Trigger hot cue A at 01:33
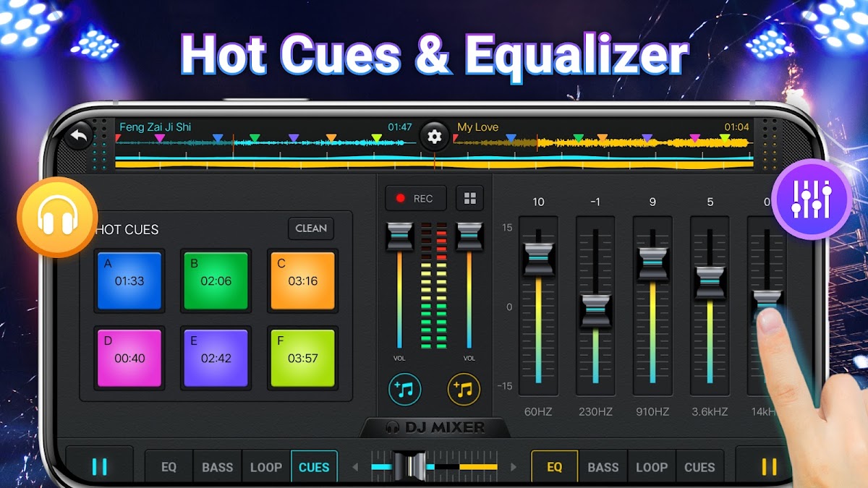 (129, 281)
